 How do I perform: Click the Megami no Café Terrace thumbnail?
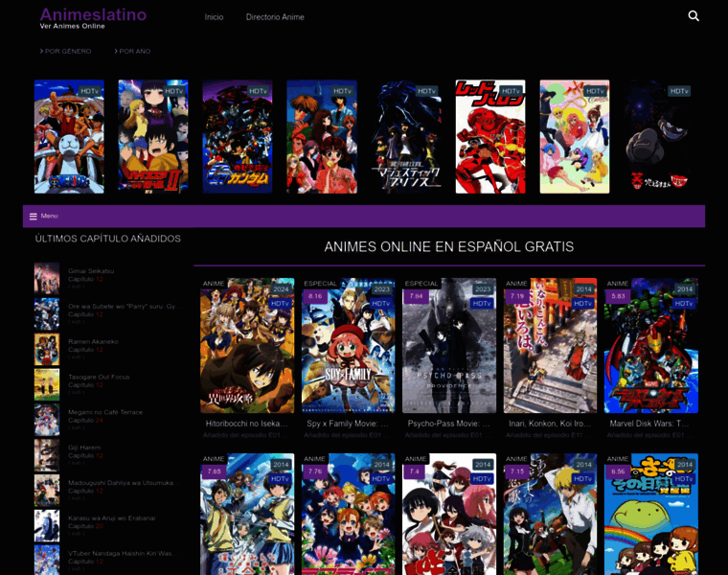click(x=47, y=420)
